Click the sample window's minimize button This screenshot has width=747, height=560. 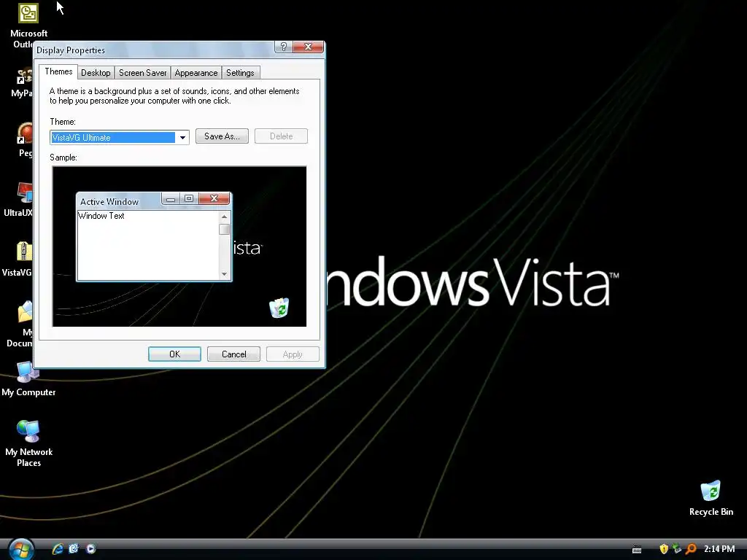[171, 198]
